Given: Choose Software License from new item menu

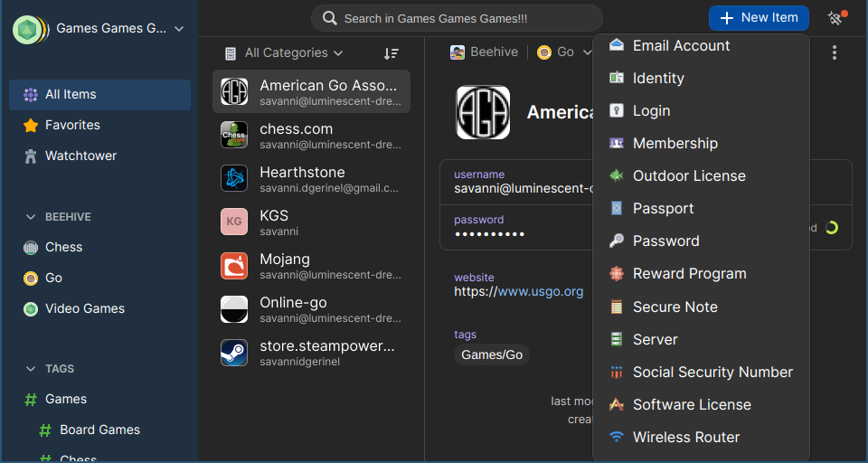Looking at the screenshot, I should [x=701, y=405].
